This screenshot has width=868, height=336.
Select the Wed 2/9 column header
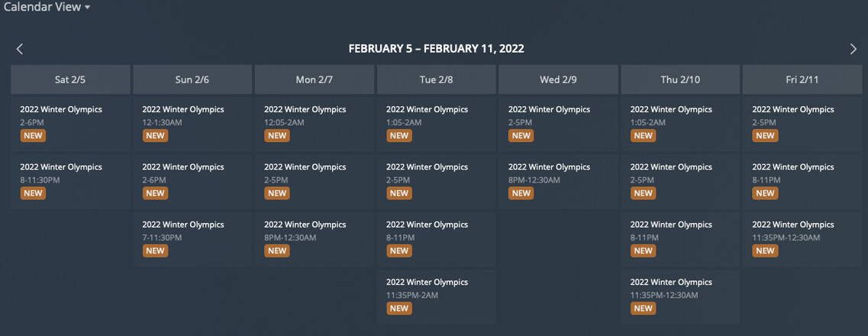click(x=558, y=79)
